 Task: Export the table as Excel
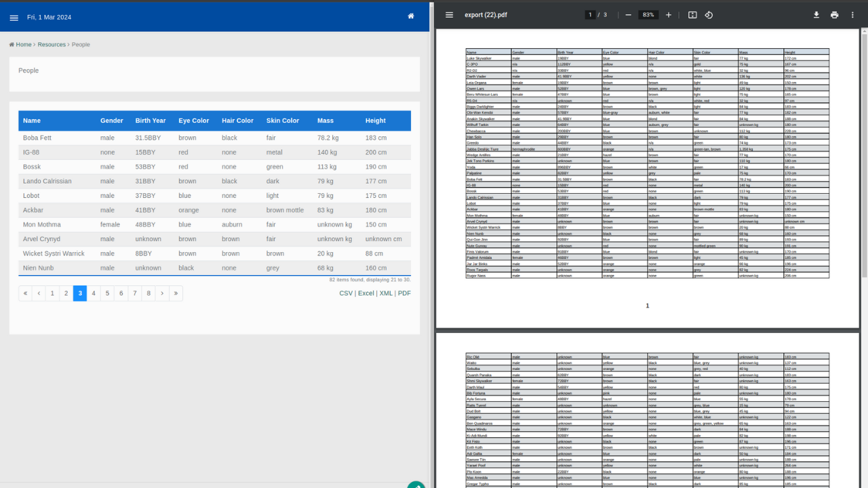[366, 293]
